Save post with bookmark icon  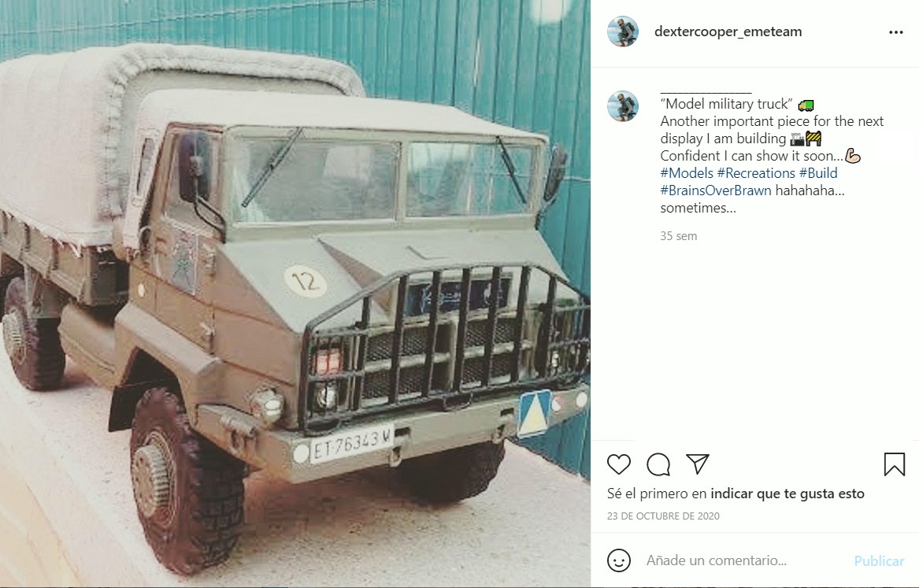[894, 464]
